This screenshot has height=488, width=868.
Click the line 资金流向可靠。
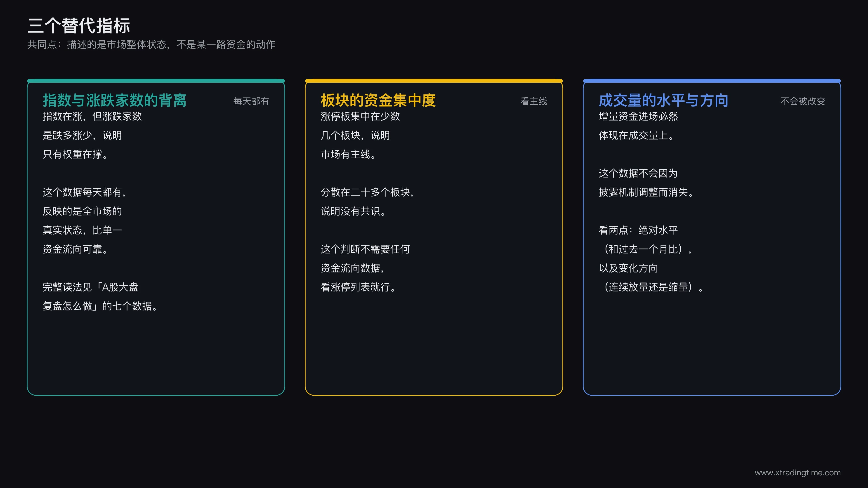(75, 249)
